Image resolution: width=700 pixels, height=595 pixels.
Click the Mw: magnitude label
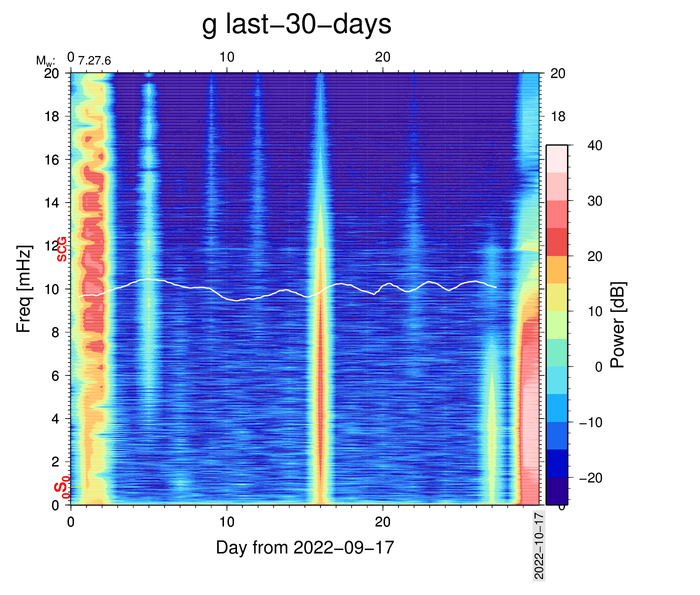[x=45, y=61]
